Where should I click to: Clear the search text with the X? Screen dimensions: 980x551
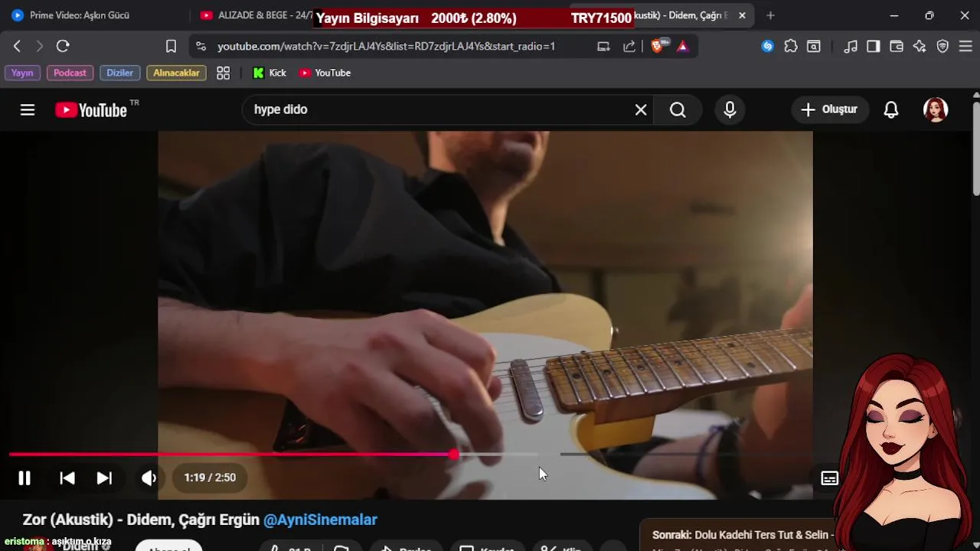(641, 109)
